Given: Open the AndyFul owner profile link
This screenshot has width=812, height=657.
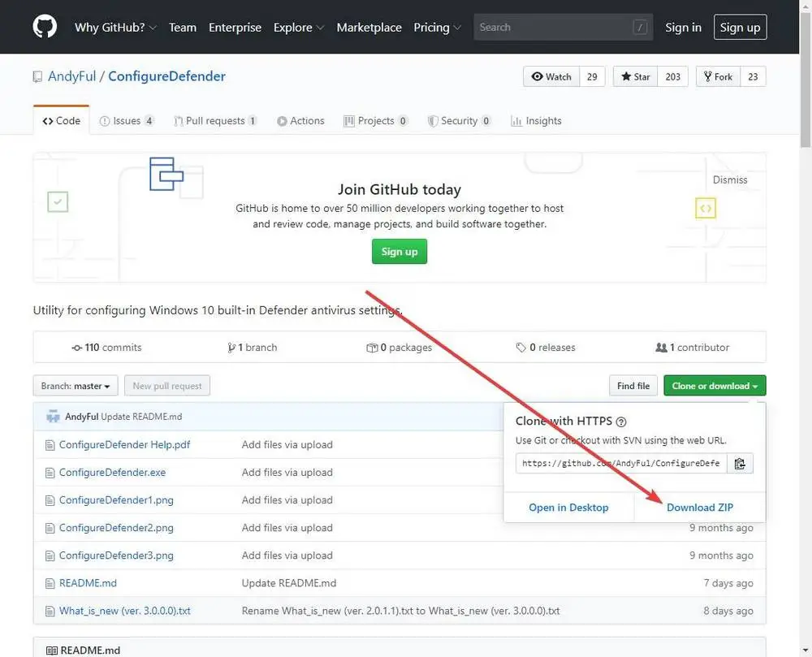Looking at the screenshot, I should tap(72, 76).
